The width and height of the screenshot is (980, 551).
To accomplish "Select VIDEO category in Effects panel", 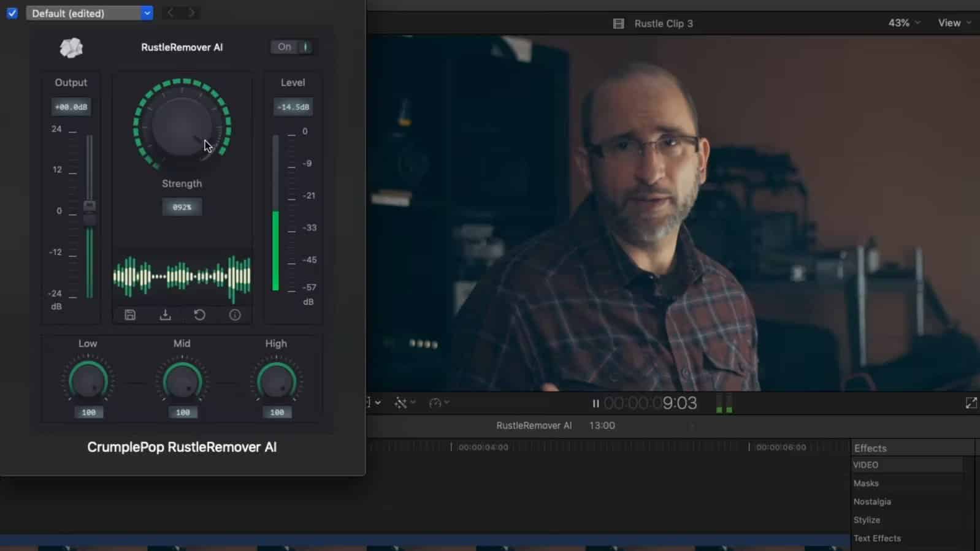I will click(907, 465).
